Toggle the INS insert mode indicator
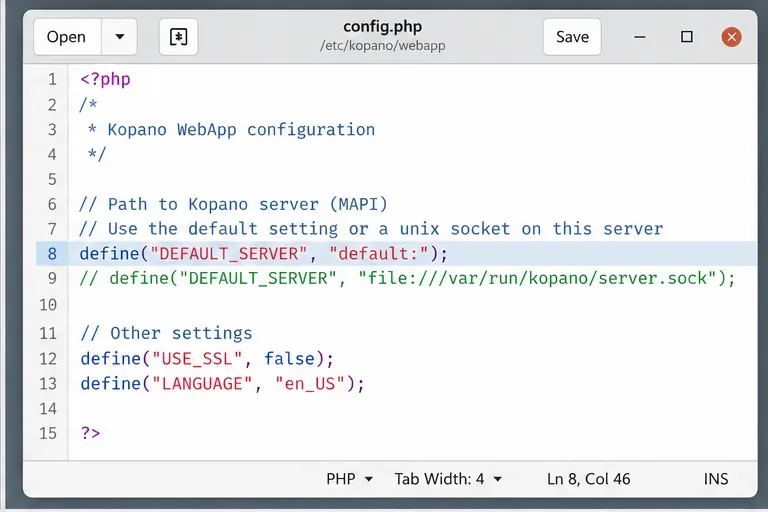768x512 pixels. pyautogui.click(x=716, y=479)
